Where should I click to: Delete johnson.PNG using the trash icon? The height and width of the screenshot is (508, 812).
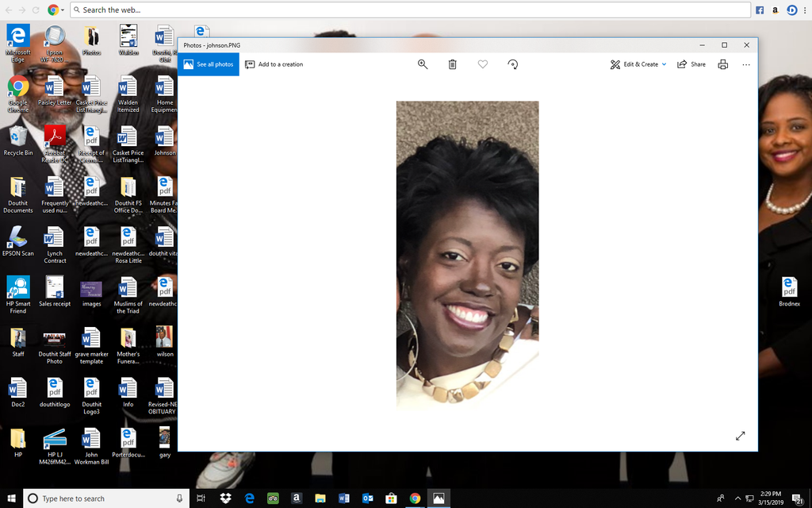(452, 64)
